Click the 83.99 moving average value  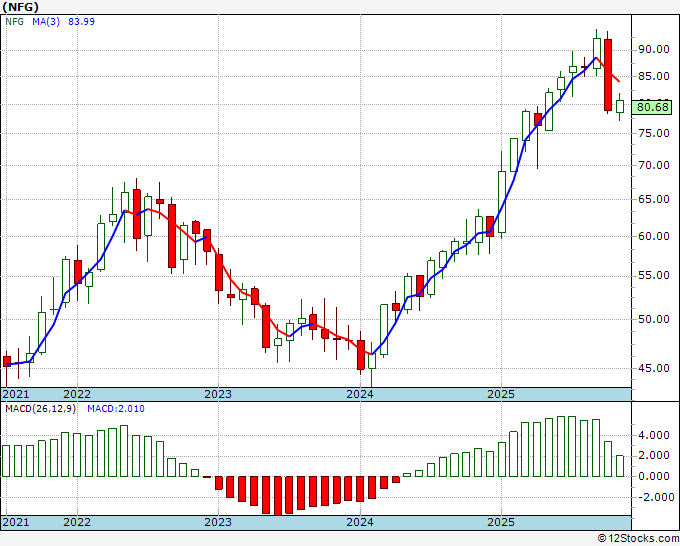[x=81, y=22]
